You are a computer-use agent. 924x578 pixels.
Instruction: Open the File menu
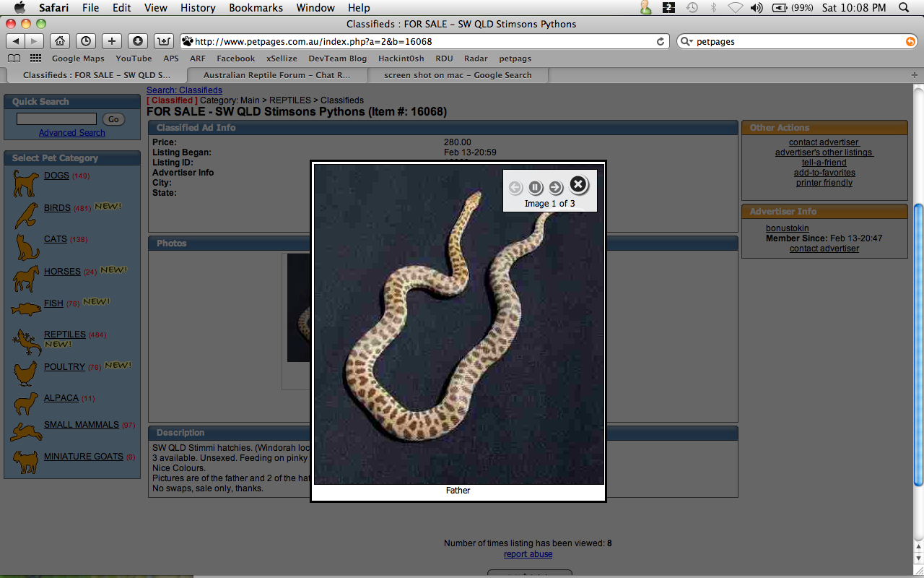91,8
